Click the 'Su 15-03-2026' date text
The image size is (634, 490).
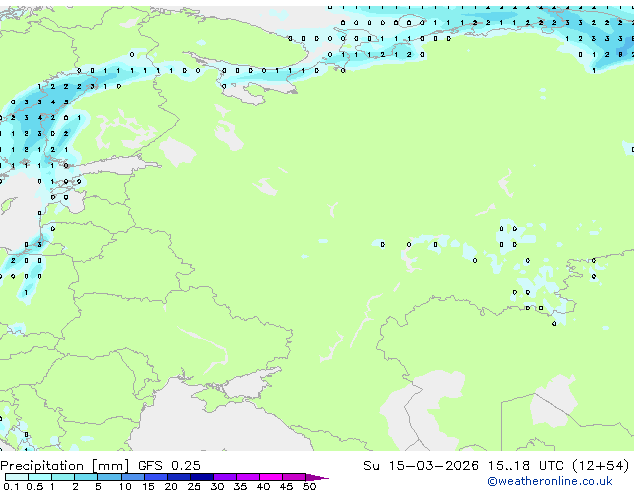[x=421, y=466]
